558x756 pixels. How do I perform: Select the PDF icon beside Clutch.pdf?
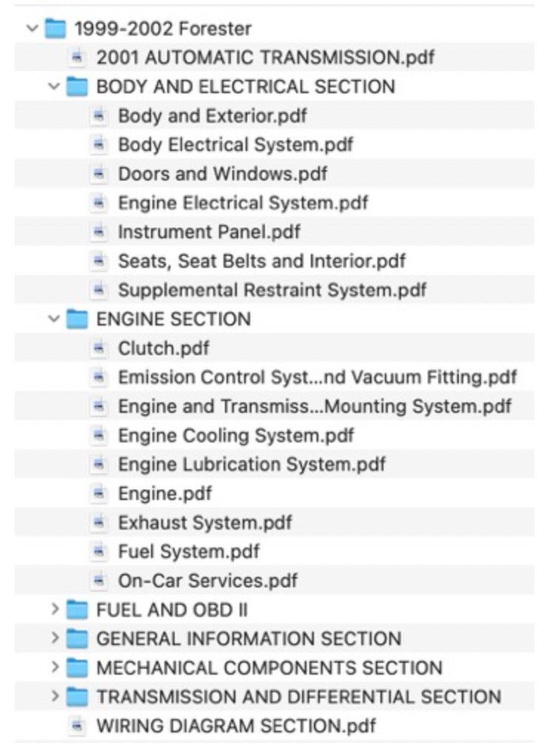pyautogui.click(x=99, y=348)
